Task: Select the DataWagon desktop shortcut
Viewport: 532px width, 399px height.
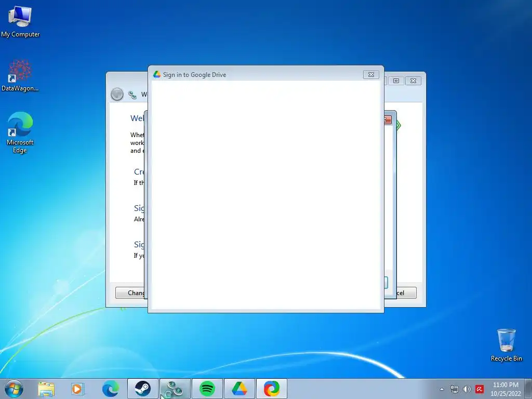Action: pos(20,75)
